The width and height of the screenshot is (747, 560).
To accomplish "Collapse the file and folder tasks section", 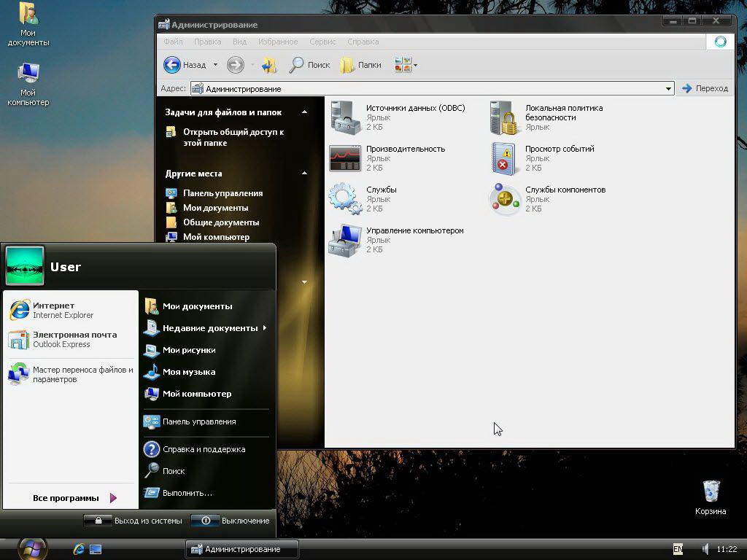I will click(304, 112).
